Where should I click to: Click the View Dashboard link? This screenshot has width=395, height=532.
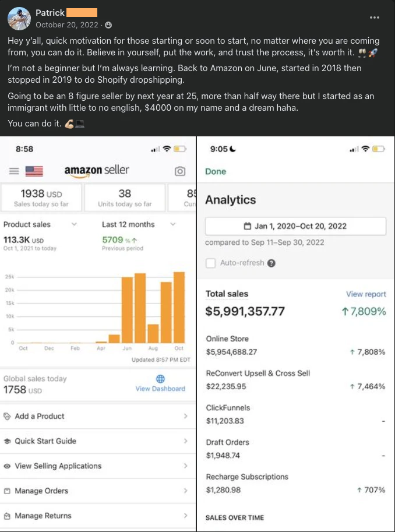pos(160,389)
